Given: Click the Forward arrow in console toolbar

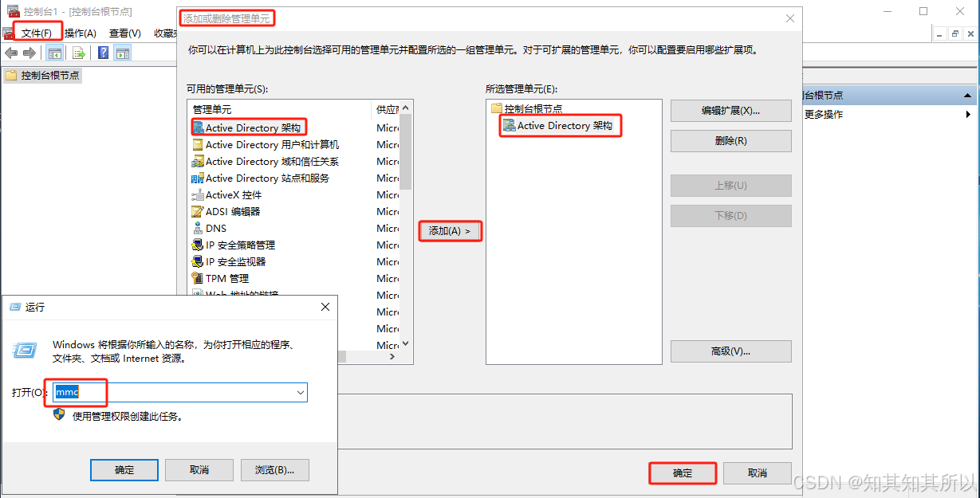Looking at the screenshot, I should (30, 53).
